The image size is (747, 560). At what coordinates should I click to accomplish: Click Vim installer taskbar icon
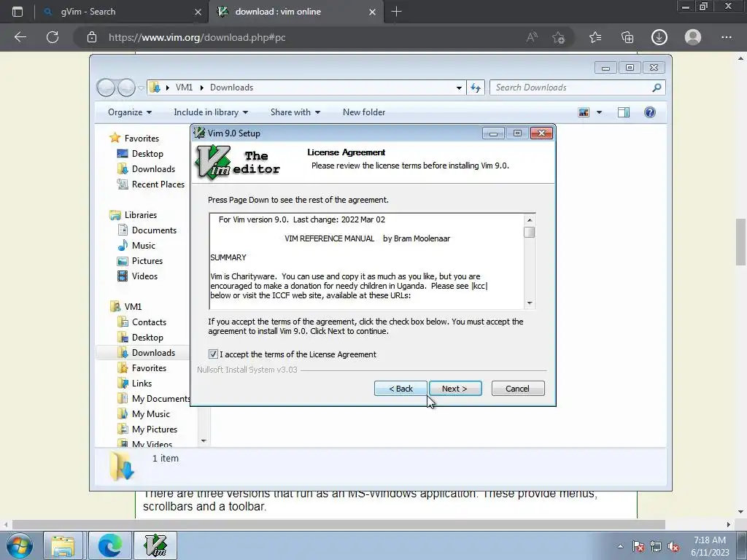155,545
